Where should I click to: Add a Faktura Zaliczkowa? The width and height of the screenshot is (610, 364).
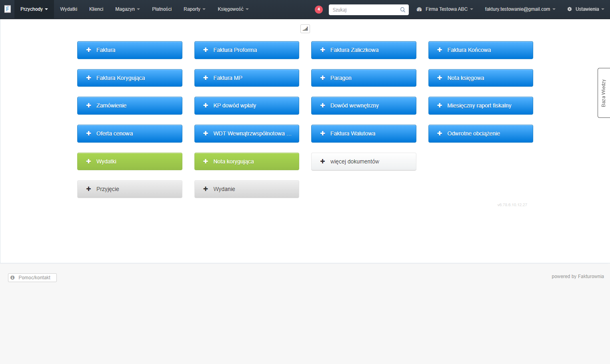364,50
